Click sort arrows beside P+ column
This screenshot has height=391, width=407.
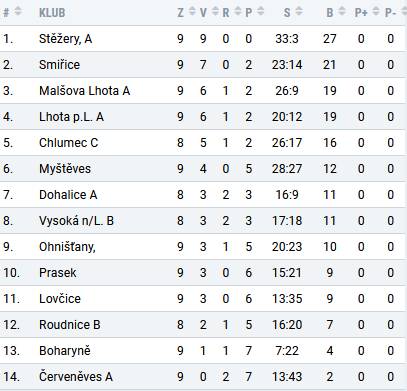click(376, 11)
